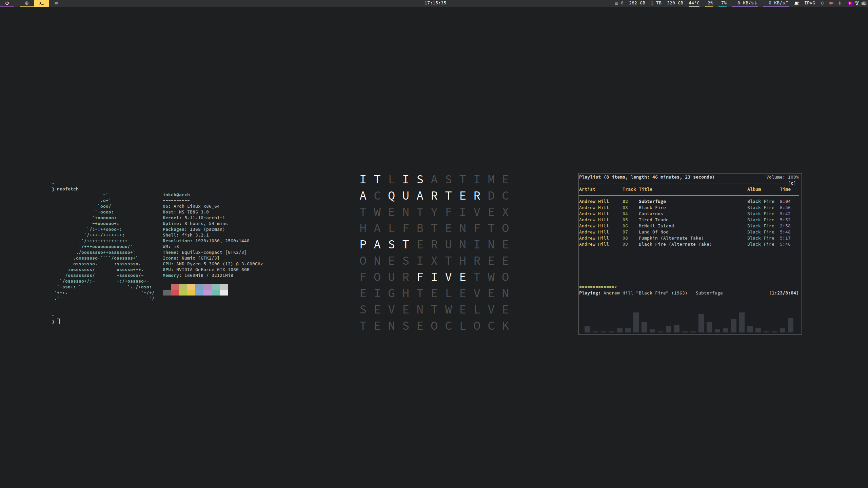This screenshot has height=488, width=868.
Task: Click the 1 TB disk entry
Action: coord(656,3)
